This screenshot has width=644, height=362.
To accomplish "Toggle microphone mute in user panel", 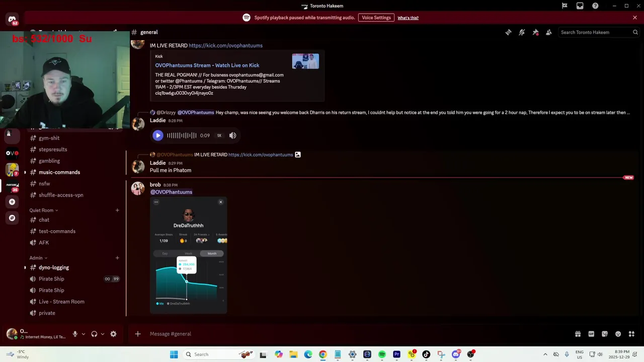I will coord(75,334).
